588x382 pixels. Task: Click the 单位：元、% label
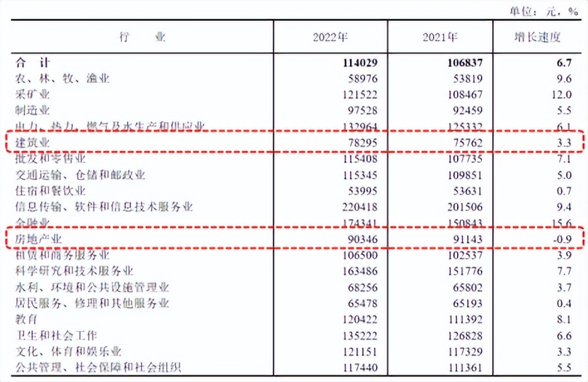543,10
